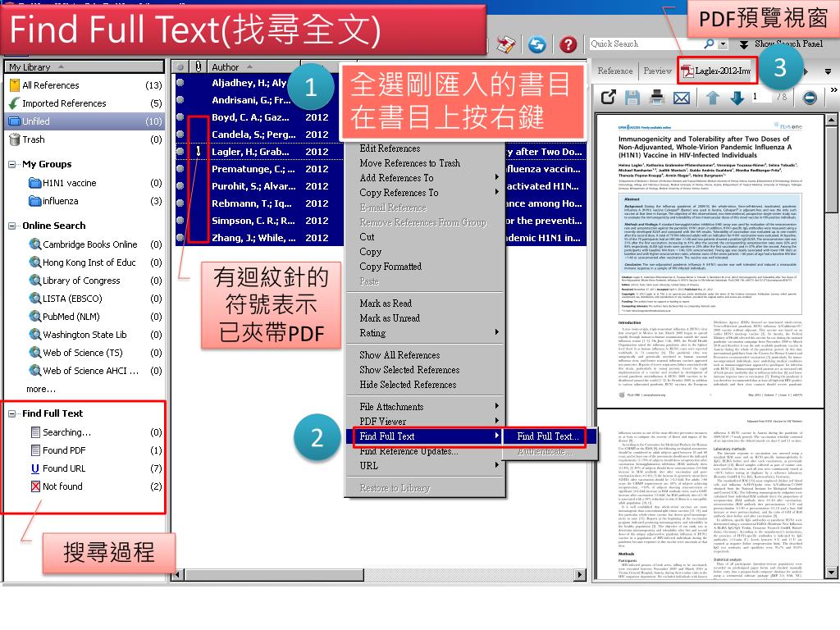Click the email PDF icon

[682, 98]
